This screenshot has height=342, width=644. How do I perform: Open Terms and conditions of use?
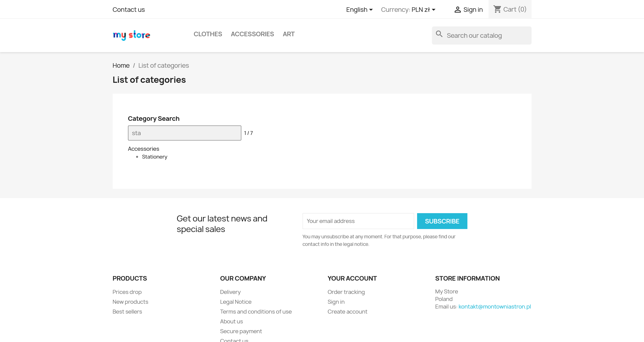coord(256,312)
